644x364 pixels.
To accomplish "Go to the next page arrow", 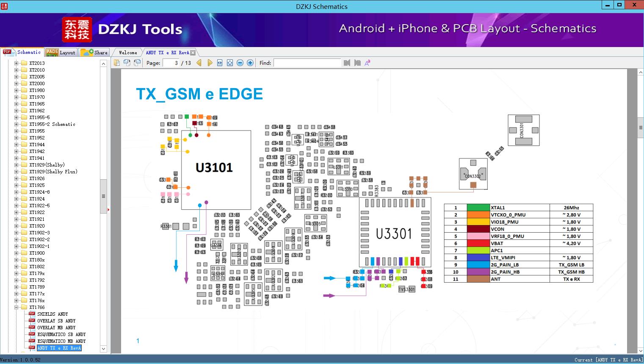I will (x=210, y=63).
